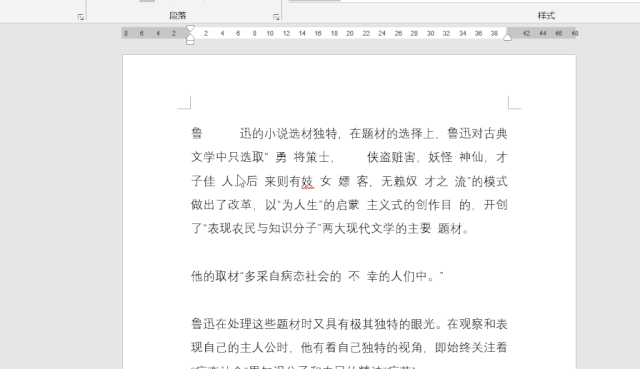Place cursor in the line starting 他的取材
Screen dimensions: 640x369
(x=317, y=276)
